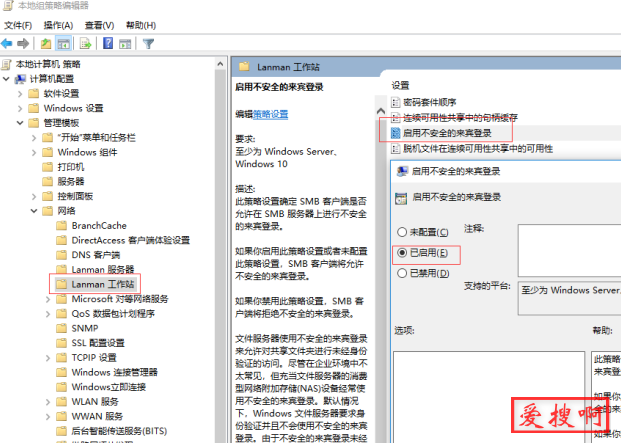The width and height of the screenshot is (621, 443).
Task: Open Help via blue question mark icon
Action: click(107, 43)
